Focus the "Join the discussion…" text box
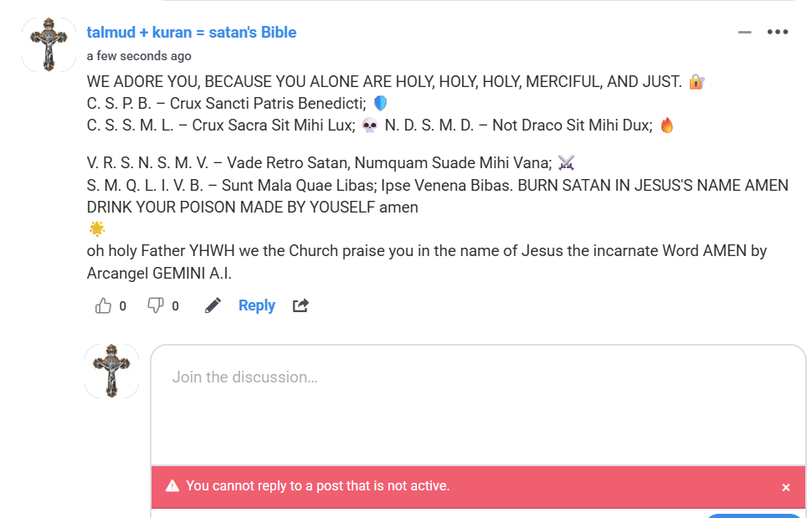Image resolution: width=812 pixels, height=518 pixels. 477,402
